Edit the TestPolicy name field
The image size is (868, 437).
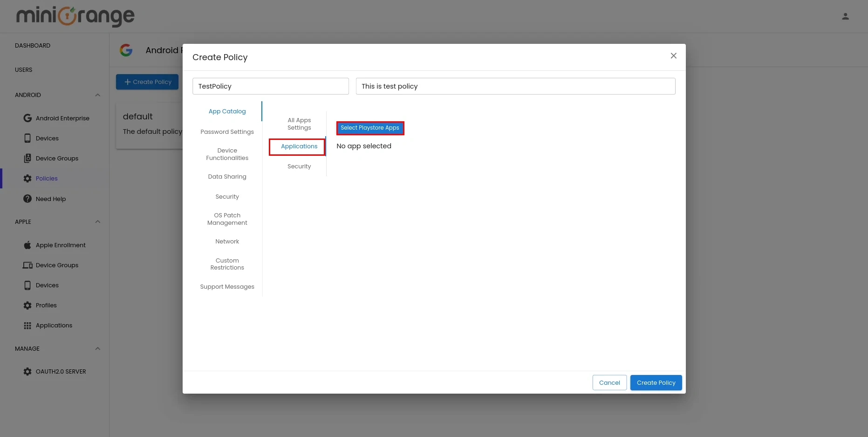pyautogui.click(x=270, y=86)
